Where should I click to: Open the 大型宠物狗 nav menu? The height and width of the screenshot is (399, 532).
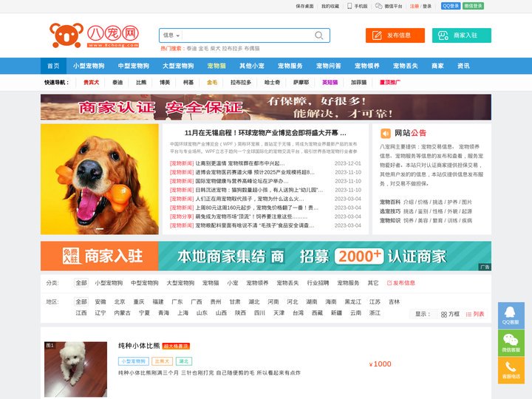[x=178, y=66]
